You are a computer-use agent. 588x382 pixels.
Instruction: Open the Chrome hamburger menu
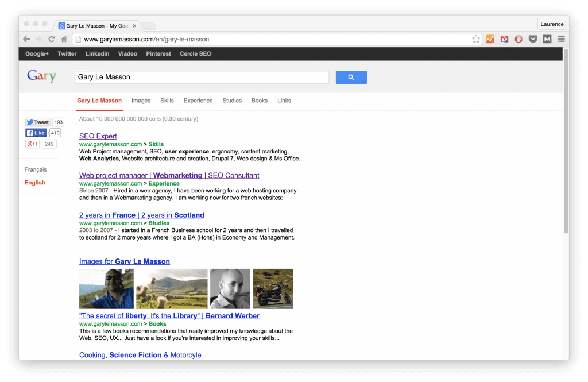point(562,39)
